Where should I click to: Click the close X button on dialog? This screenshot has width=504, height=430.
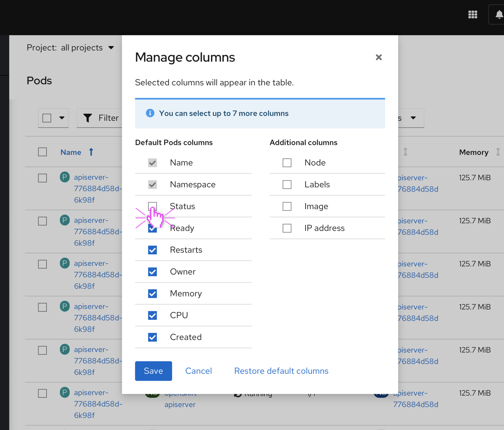[378, 57]
